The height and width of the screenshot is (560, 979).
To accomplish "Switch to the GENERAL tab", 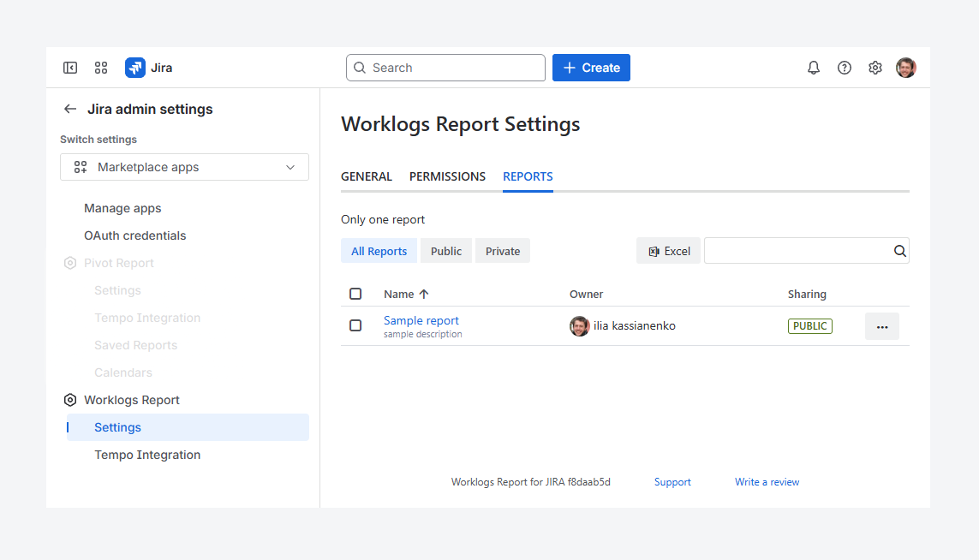I will [367, 176].
